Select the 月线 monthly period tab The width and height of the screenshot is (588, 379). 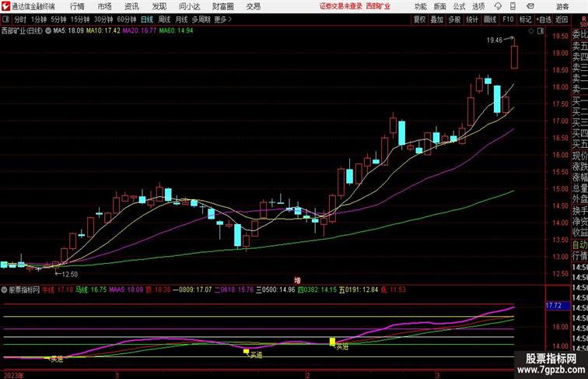[x=181, y=19]
